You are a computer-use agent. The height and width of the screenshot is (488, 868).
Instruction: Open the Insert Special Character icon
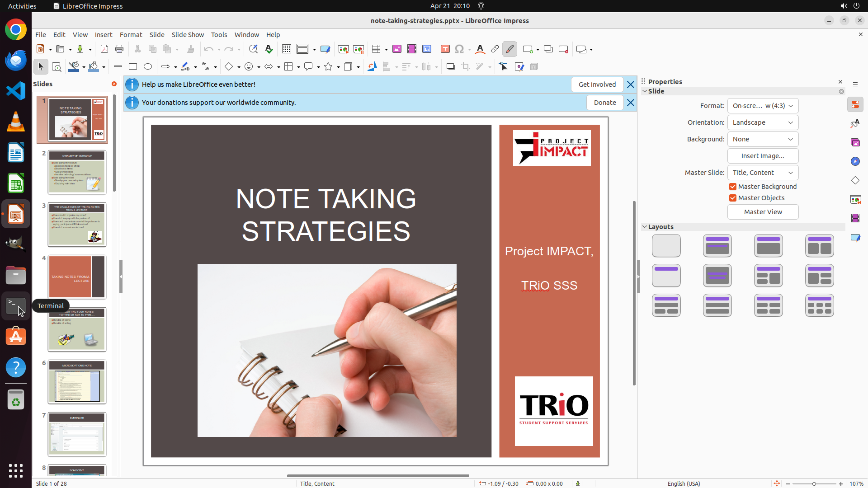(459, 49)
